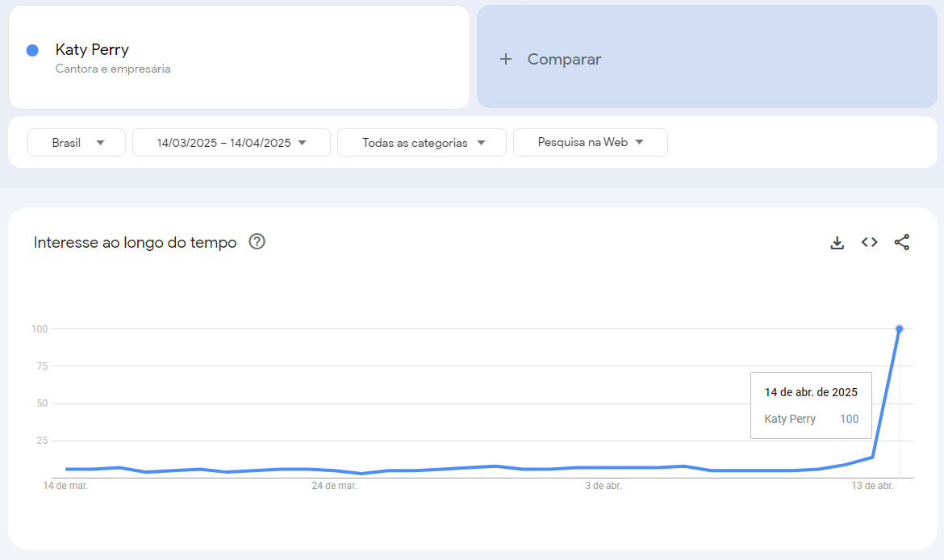Click the 24 de mar. axis label
This screenshot has width=944, height=560.
click(334, 485)
